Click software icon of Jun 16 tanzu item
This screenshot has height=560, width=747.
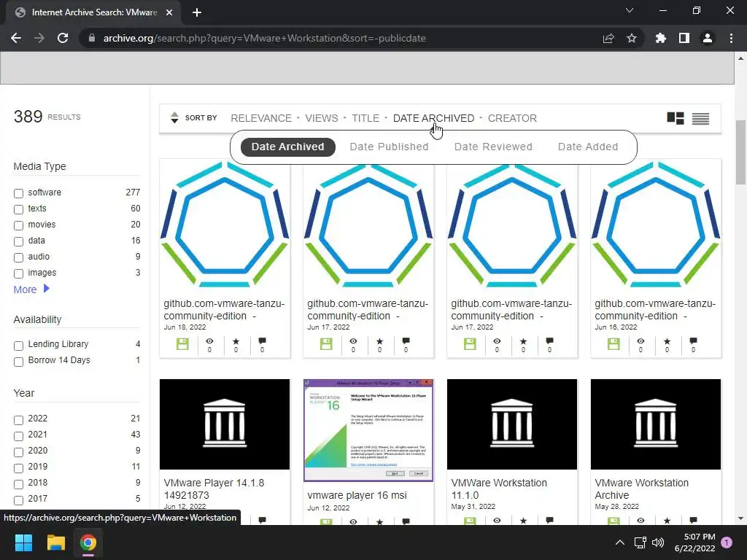pos(614,344)
